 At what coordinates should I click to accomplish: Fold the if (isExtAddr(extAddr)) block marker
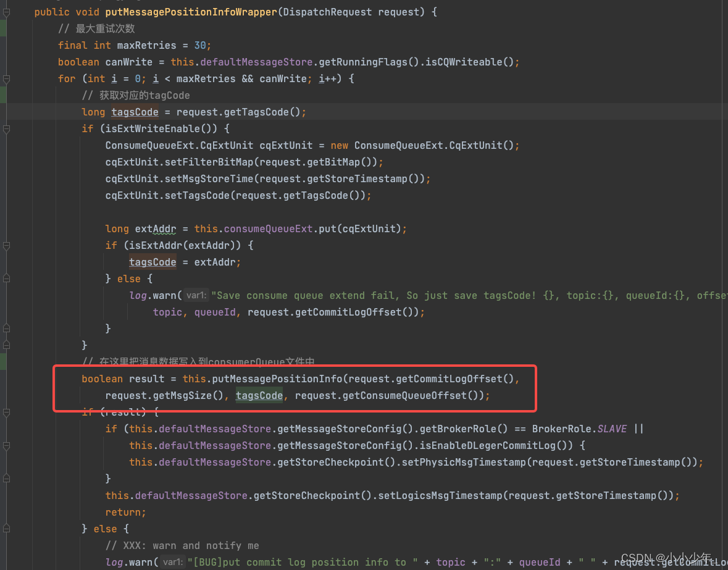(7, 246)
